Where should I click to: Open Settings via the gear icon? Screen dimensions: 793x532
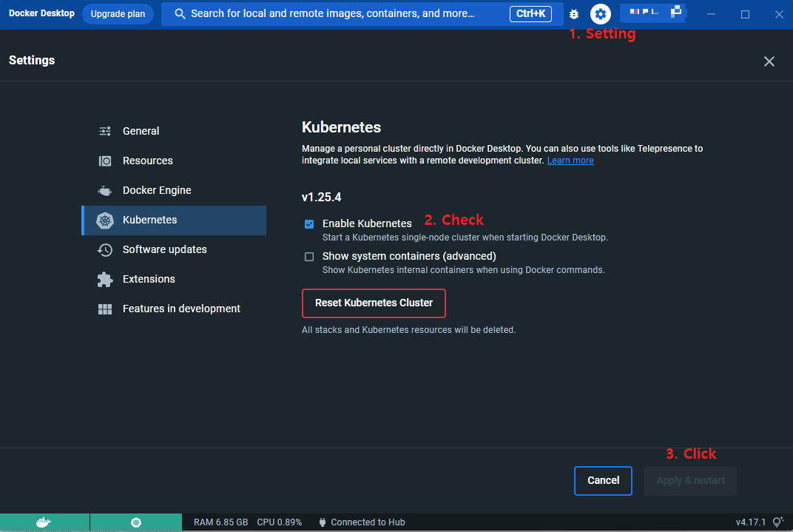pos(601,14)
